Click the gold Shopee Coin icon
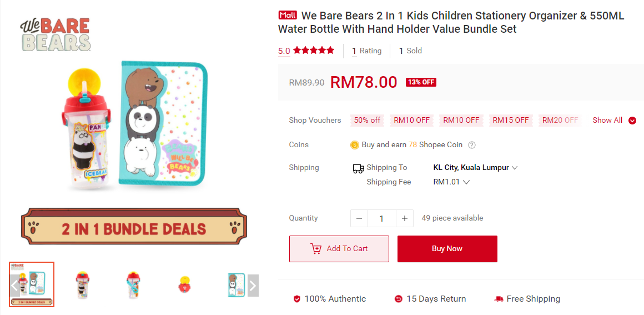Viewport: 644px width, 315px height. click(x=355, y=145)
